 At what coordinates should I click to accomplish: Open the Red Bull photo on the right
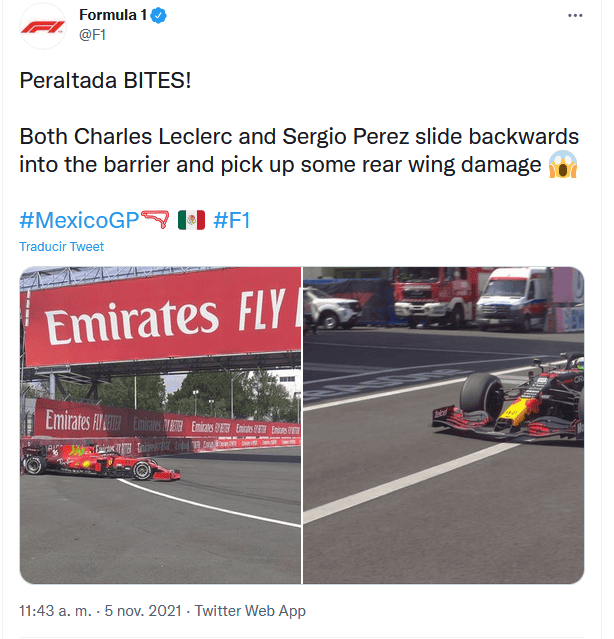coord(443,425)
